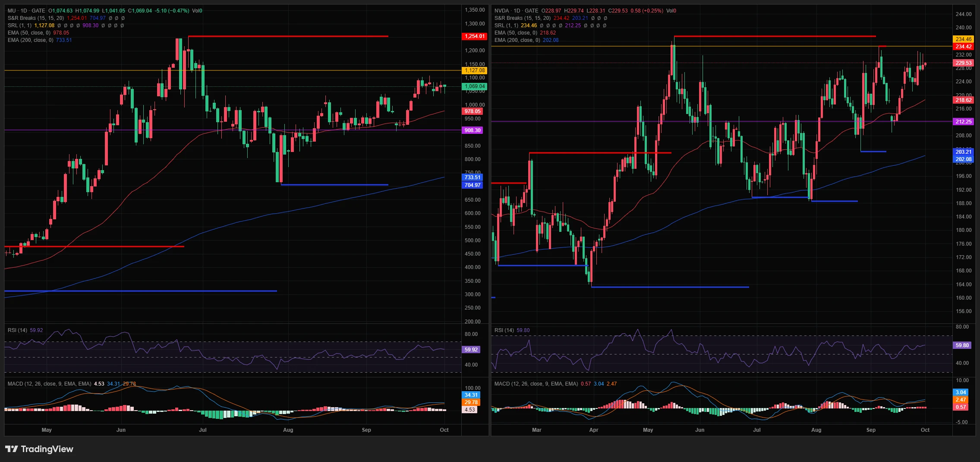Image resolution: width=980 pixels, height=462 pixels.
Task: Click the purple 212.25 price label
Action: (963, 122)
